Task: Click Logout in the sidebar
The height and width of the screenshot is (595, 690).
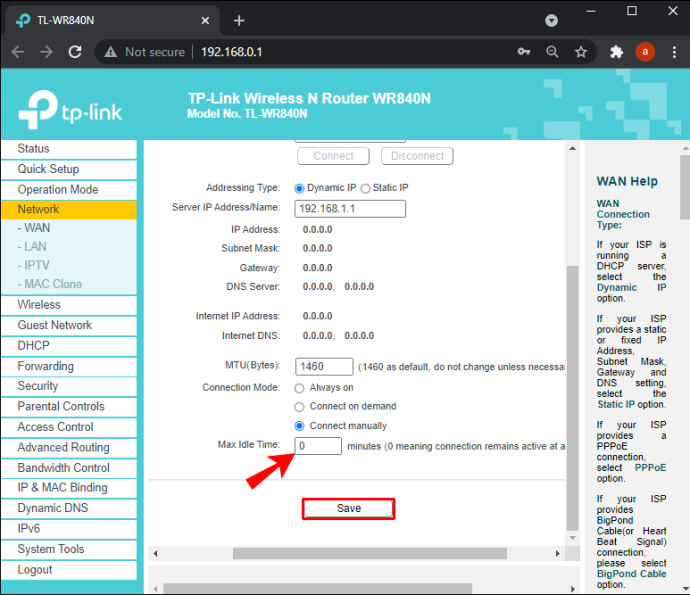Action: click(x=69, y=570)
